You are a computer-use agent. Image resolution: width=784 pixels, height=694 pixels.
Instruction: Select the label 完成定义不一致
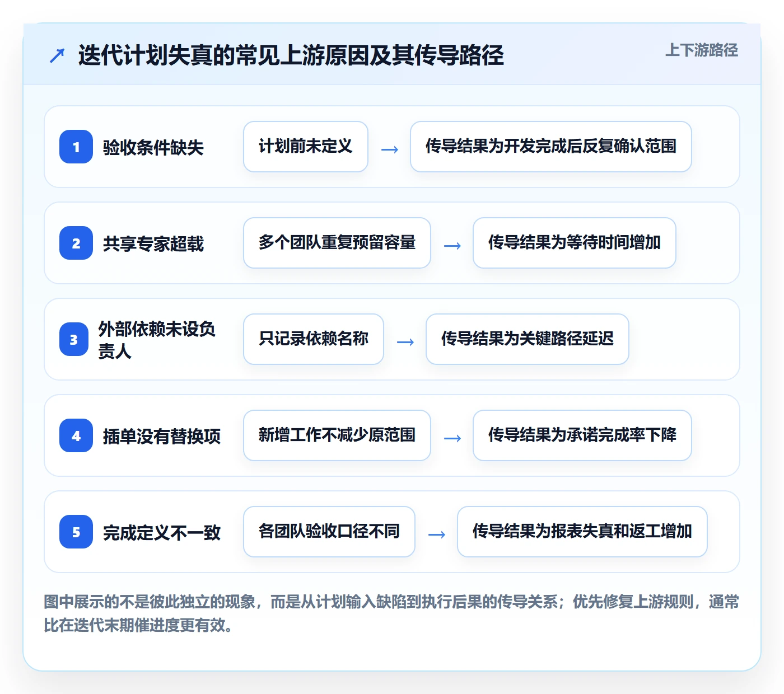(x=161, y=533)
